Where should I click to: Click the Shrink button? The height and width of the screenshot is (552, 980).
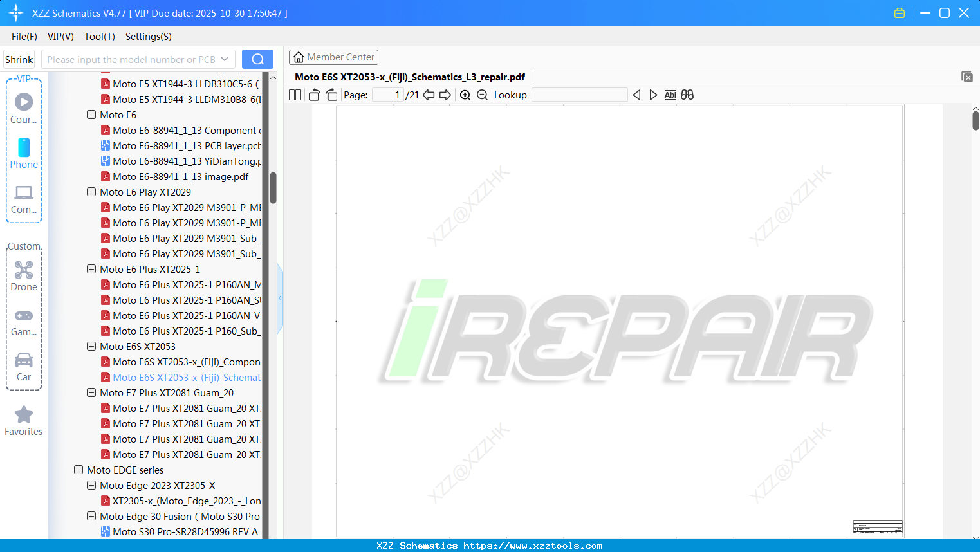pyautogui.click(x=19, y=59)
